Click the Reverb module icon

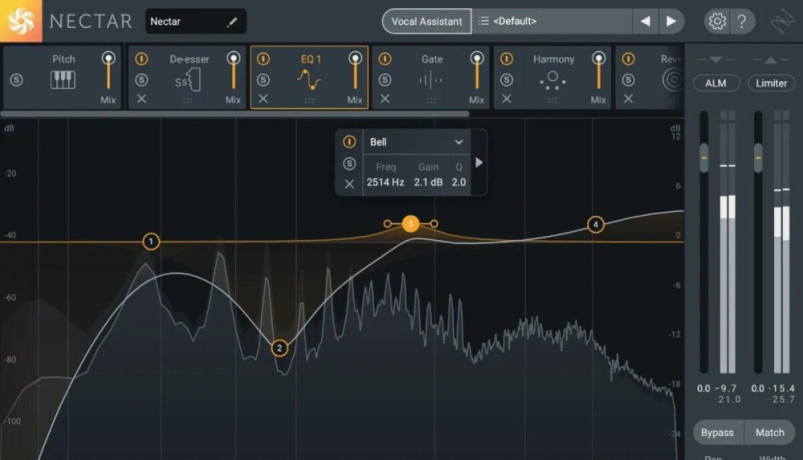click(672, 80)
